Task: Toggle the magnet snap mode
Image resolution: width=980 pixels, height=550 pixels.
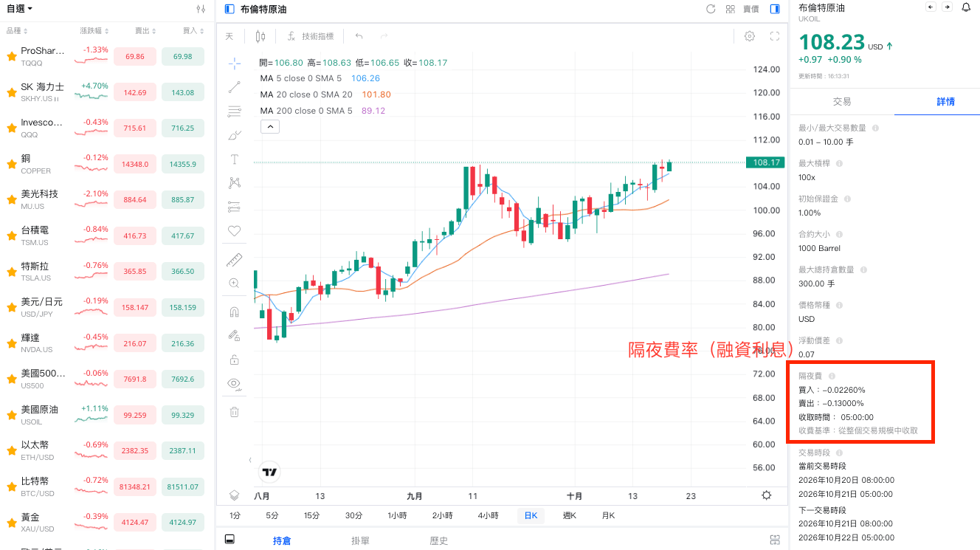Action: pos(235,312)
